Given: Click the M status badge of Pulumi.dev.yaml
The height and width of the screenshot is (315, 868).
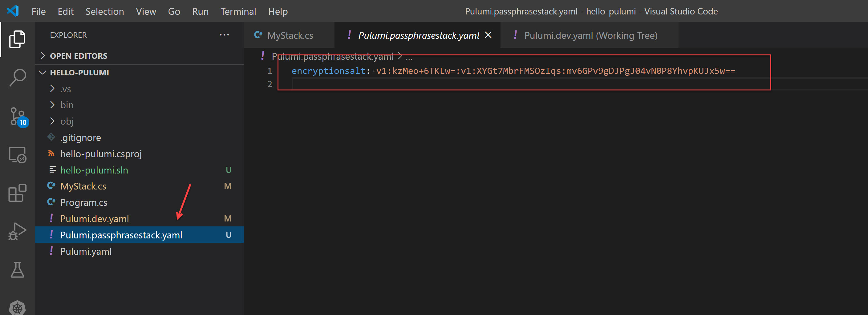Looking at the screenshot, I should 228,218.
